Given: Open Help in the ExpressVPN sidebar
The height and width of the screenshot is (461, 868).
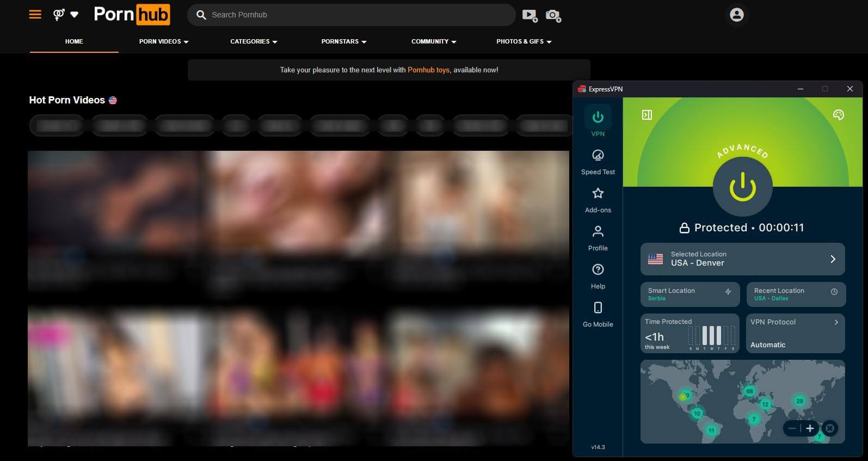Looking at the screenshot, I should coord(598,276).
